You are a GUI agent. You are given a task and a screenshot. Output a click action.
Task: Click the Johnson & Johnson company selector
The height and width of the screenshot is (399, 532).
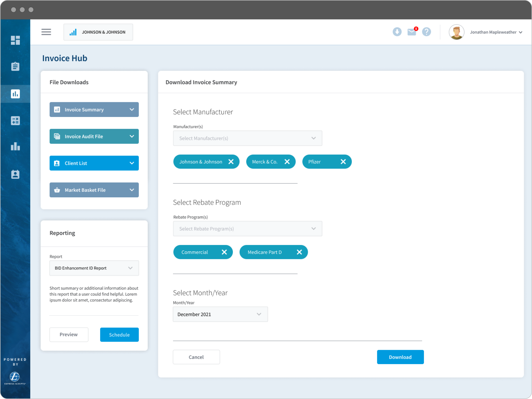click(x=98, y=32)
